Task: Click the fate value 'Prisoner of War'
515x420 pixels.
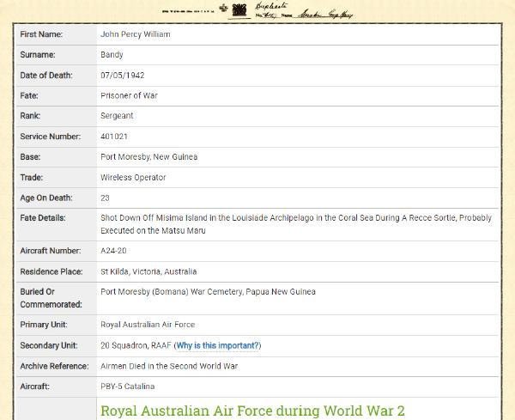Action: [x=129, y=95]
